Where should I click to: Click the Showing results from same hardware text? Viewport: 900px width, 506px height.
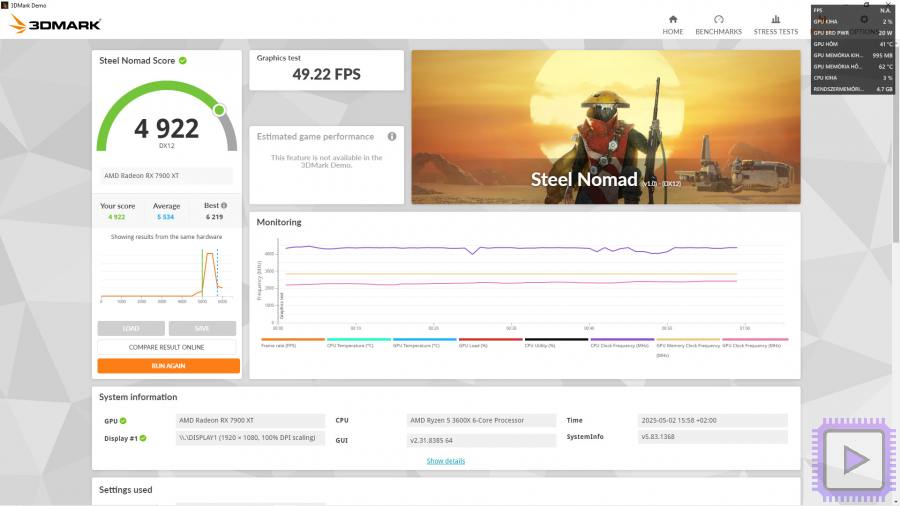click(x=166, y=237)
